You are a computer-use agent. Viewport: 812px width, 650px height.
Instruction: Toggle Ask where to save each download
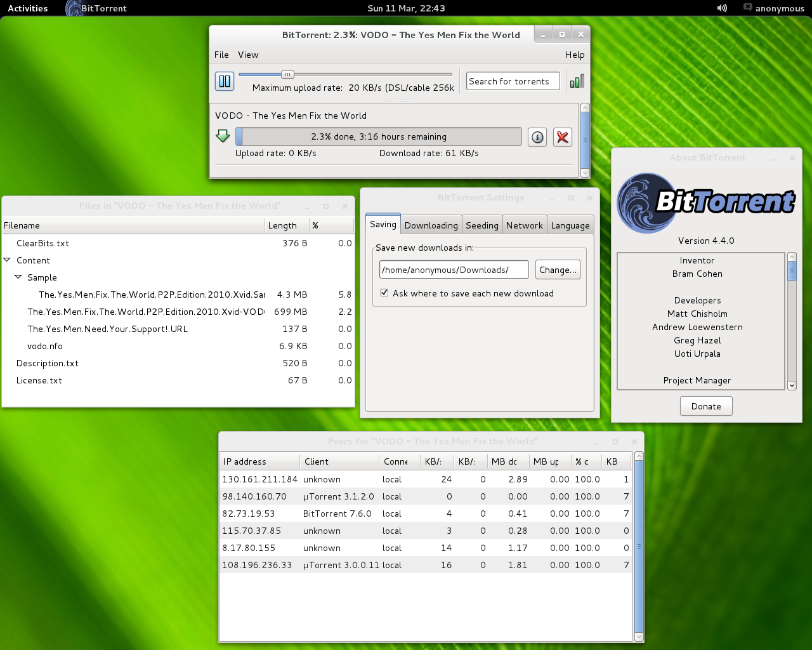(x=384, y=293)
